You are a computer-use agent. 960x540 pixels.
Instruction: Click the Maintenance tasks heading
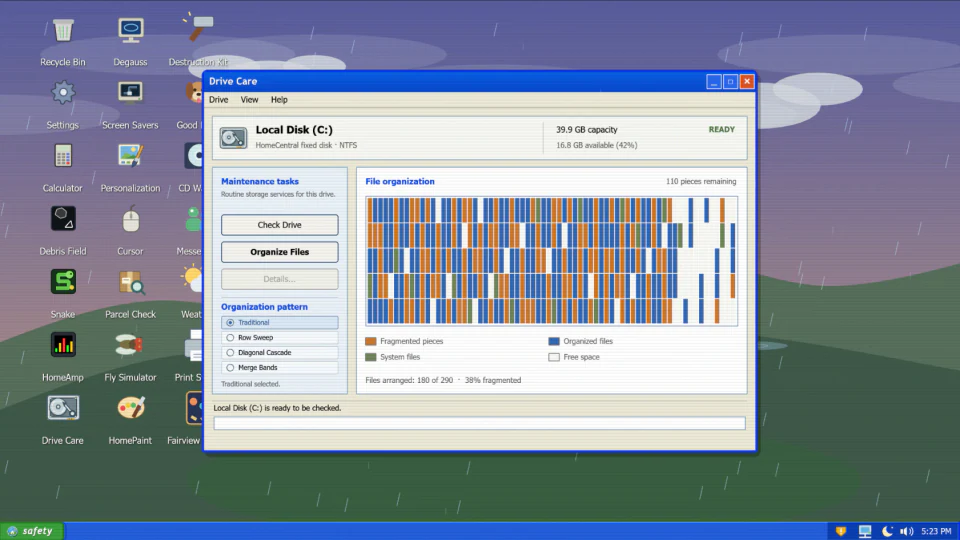260,181
